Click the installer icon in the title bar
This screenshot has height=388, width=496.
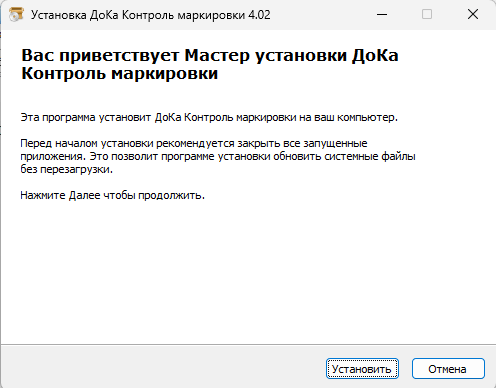16,15
